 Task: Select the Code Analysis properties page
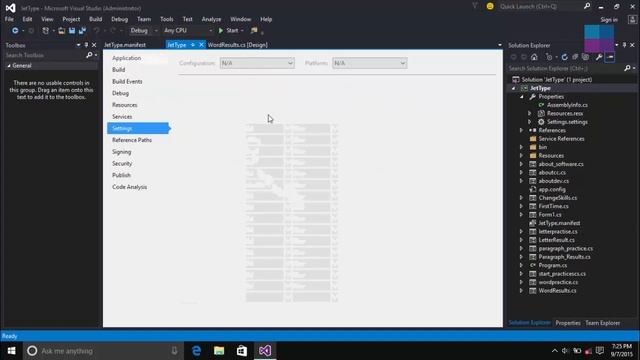pyautogui.click(x=129, y=187)
